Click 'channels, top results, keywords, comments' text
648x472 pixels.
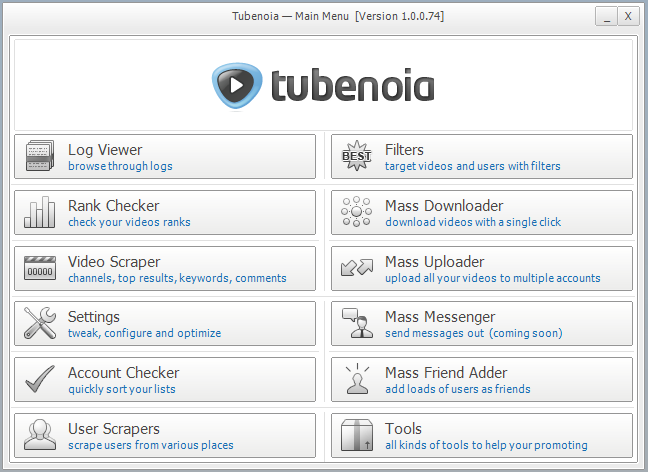click(177, 278)
